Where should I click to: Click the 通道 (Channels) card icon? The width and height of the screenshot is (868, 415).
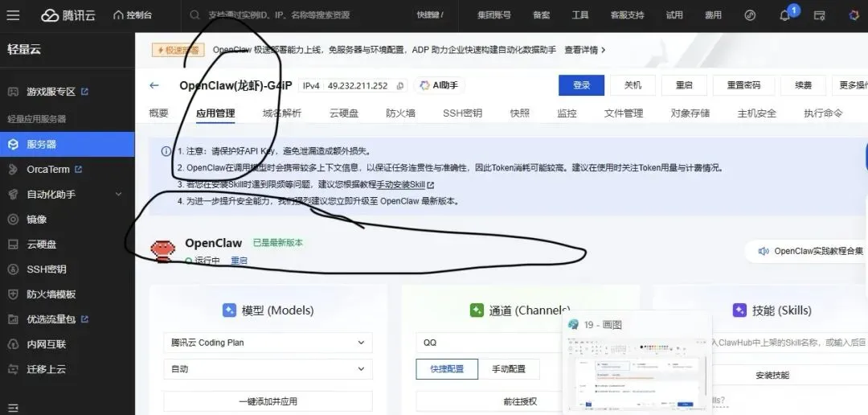tap(477, 310)
